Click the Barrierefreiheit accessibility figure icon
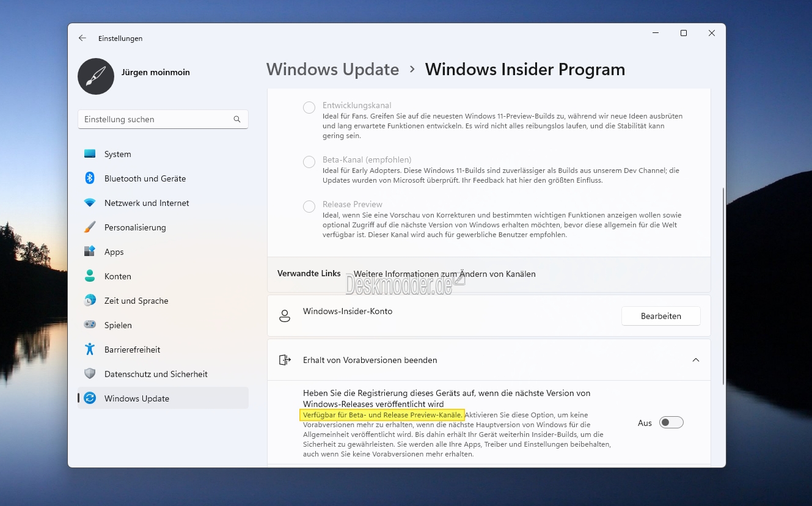The height and width of the screenshot is (506, 812). click(90, 350)
